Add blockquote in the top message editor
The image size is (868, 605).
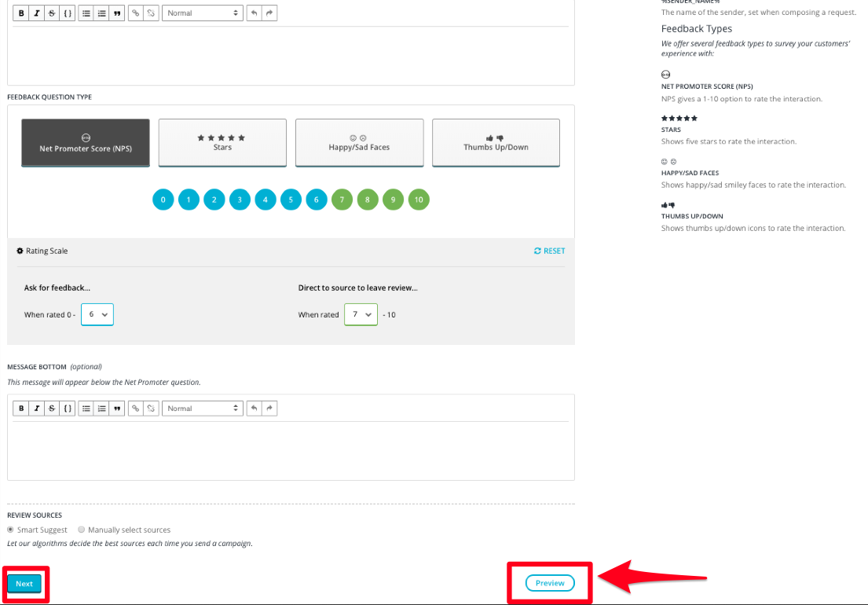point(117,13)
